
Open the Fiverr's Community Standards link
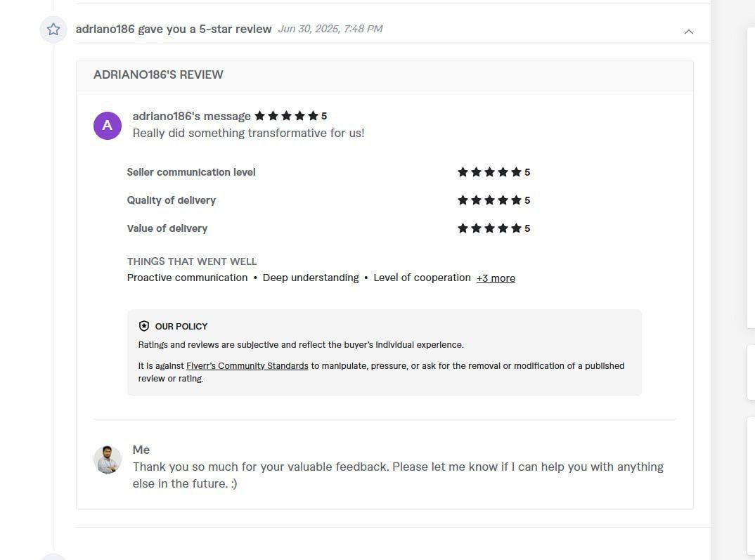(x=247, y=366)
